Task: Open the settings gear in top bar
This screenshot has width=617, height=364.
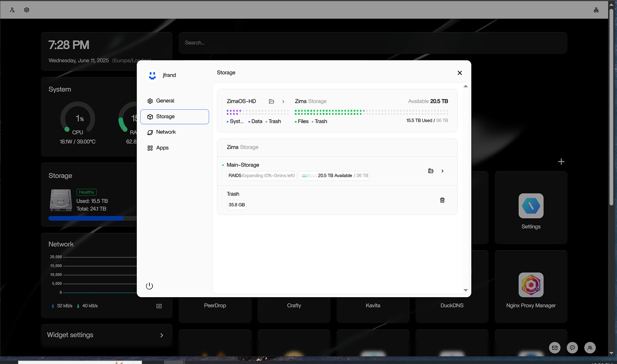Action: [27, 10]
